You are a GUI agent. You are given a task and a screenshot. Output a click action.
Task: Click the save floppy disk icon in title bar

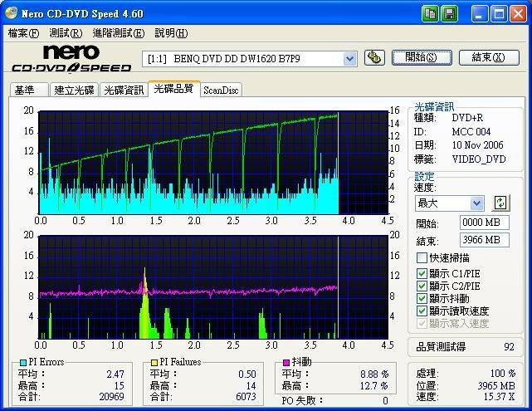(449, 14)
